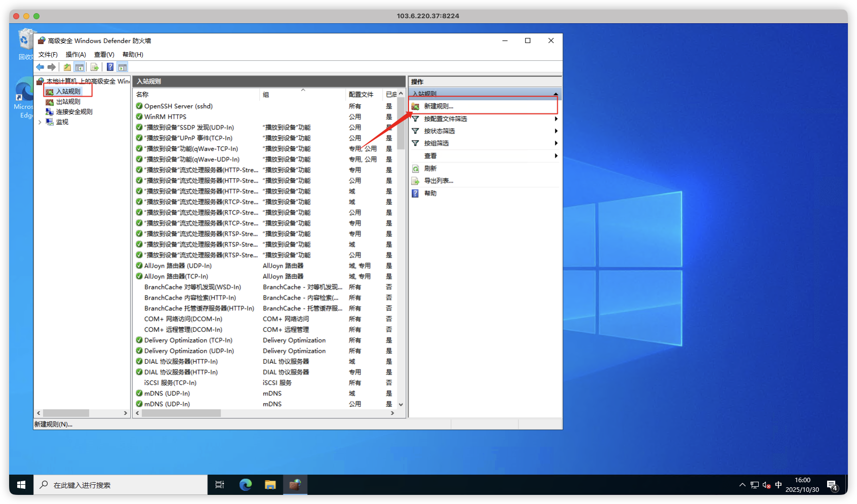Select 出站规则 in the left tree

[68, 102]
